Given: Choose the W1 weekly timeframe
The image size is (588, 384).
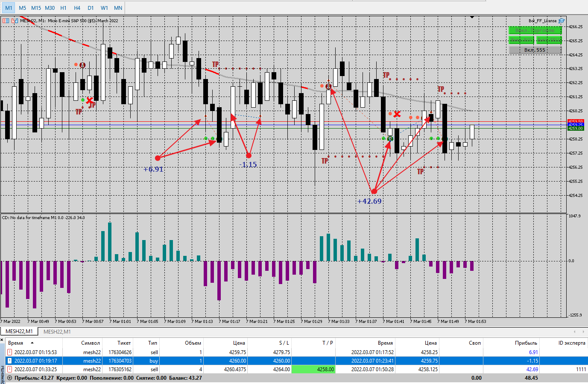Looking at the screenshot, I should point(105,8).
